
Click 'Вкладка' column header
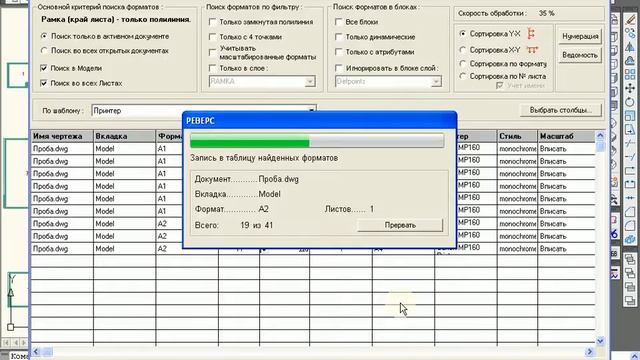124,136
